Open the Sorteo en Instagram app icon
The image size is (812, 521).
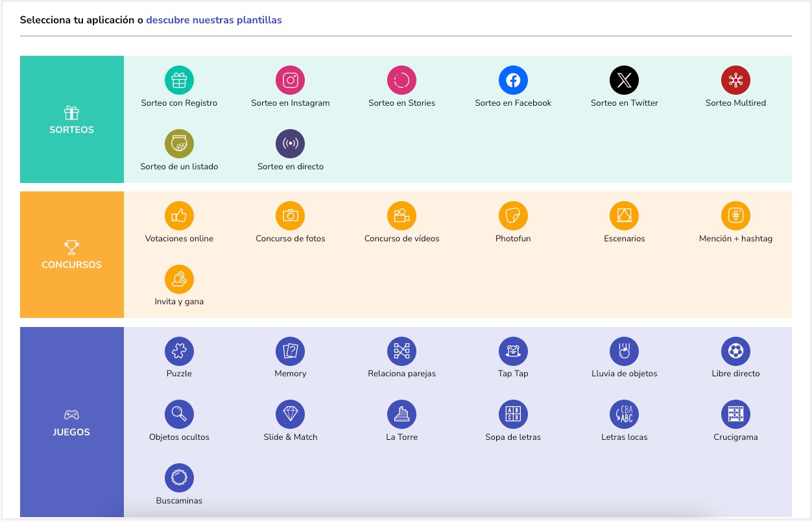[290, 80]
